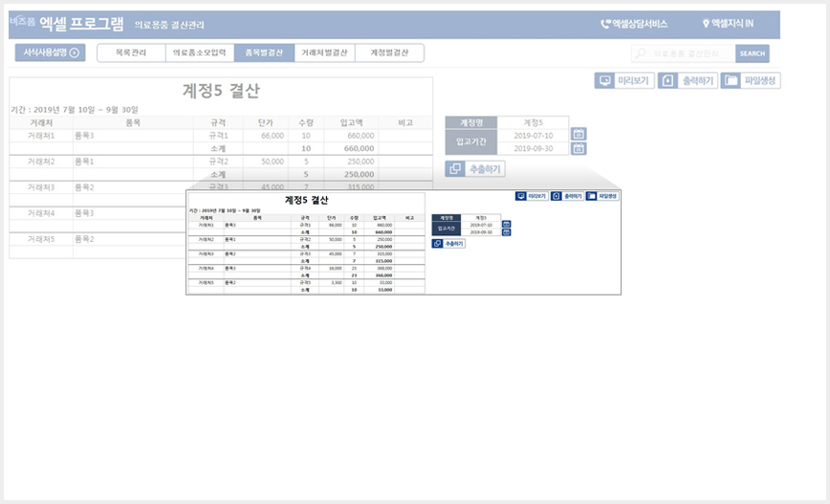Click the 품목 column header
This screenshot has width=830, height=504.
click(x=134, y=122)
